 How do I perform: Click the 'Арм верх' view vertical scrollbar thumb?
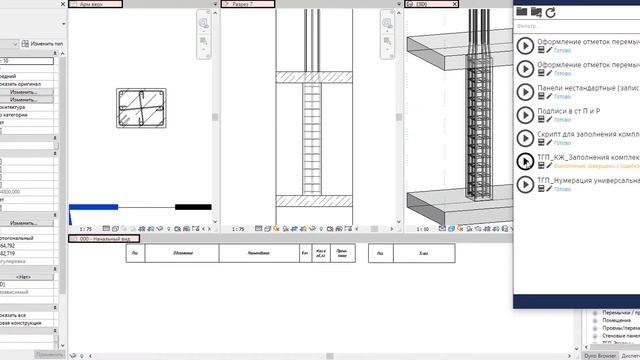pos(215,117)
